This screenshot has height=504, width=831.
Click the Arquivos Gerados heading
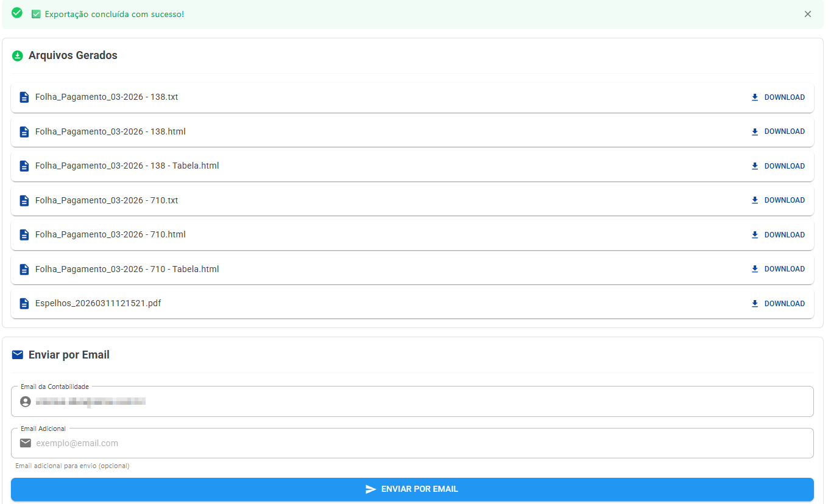click(73, 55)
